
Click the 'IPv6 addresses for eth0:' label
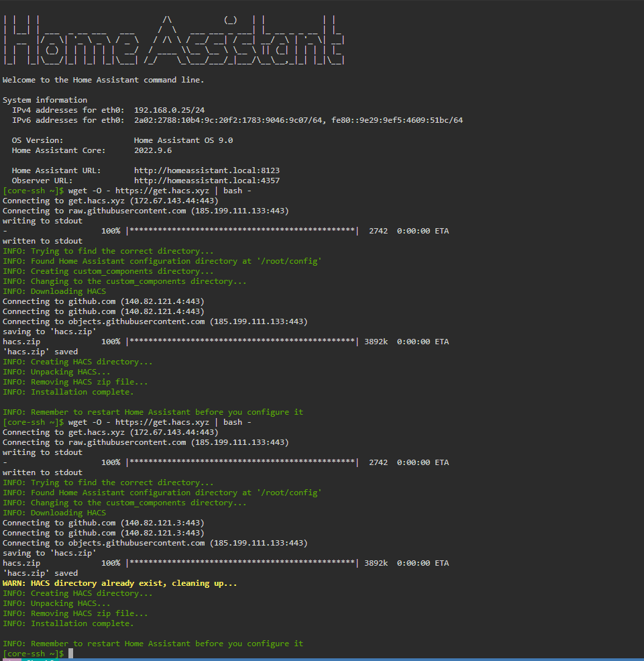[68, 120]
